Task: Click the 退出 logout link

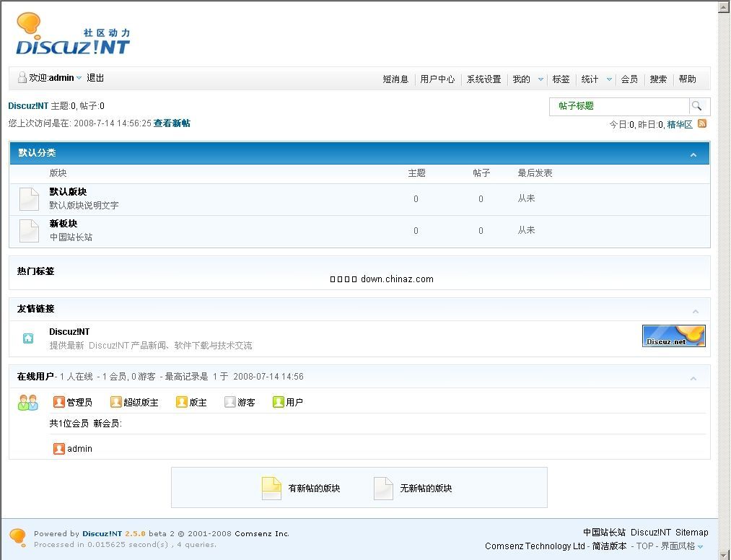Action: tap(95, 78)
